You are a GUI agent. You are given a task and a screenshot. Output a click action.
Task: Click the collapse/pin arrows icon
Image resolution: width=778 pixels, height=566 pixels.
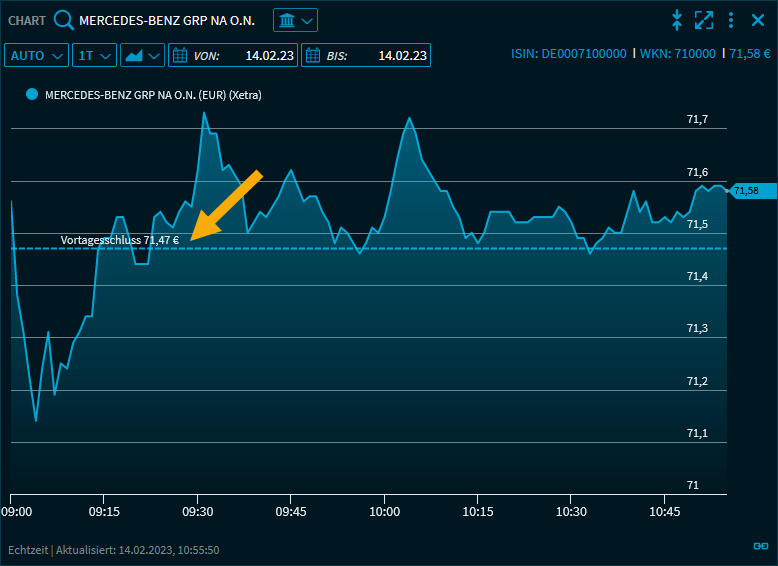tap(677, 20)
